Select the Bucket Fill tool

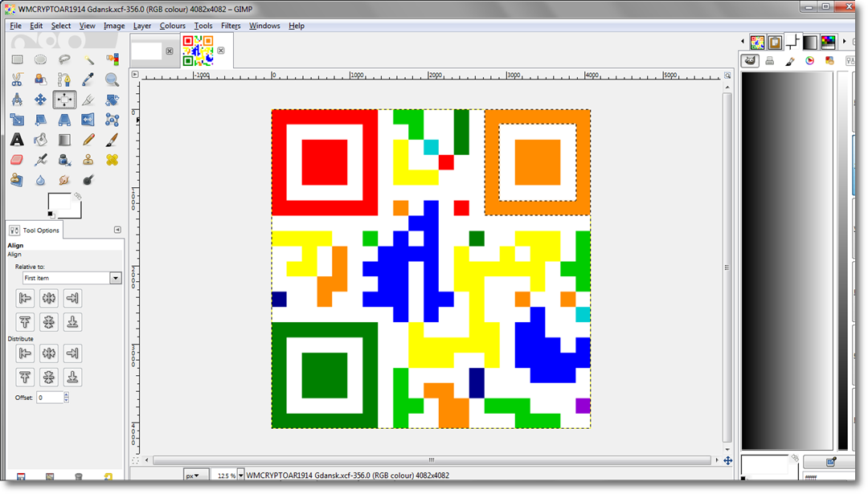40,140
